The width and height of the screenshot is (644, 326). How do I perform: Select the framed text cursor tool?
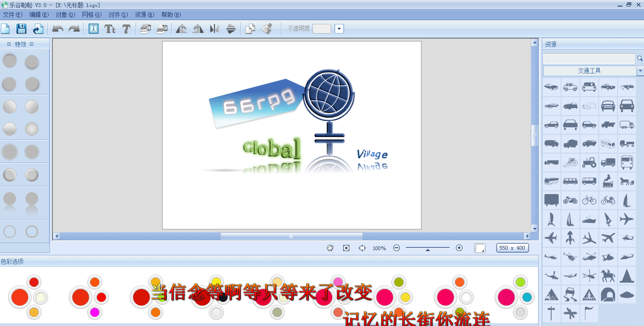tap(93, 29)
